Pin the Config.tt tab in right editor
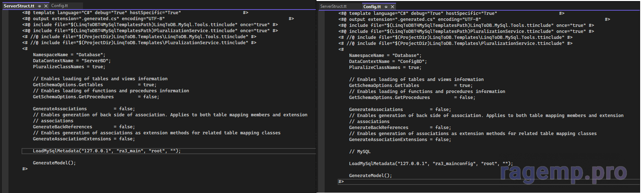 (x=386, y=7)
